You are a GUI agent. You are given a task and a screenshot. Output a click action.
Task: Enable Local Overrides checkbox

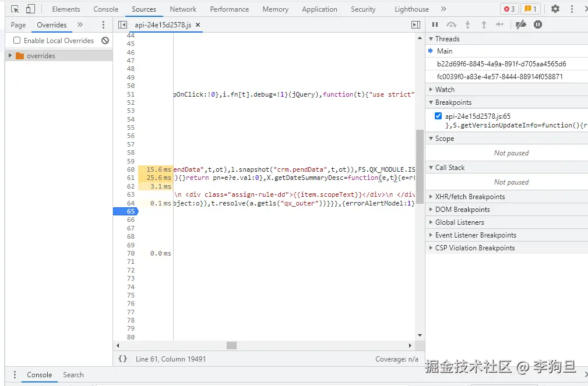pyautogui.click(x=17, y=41)
